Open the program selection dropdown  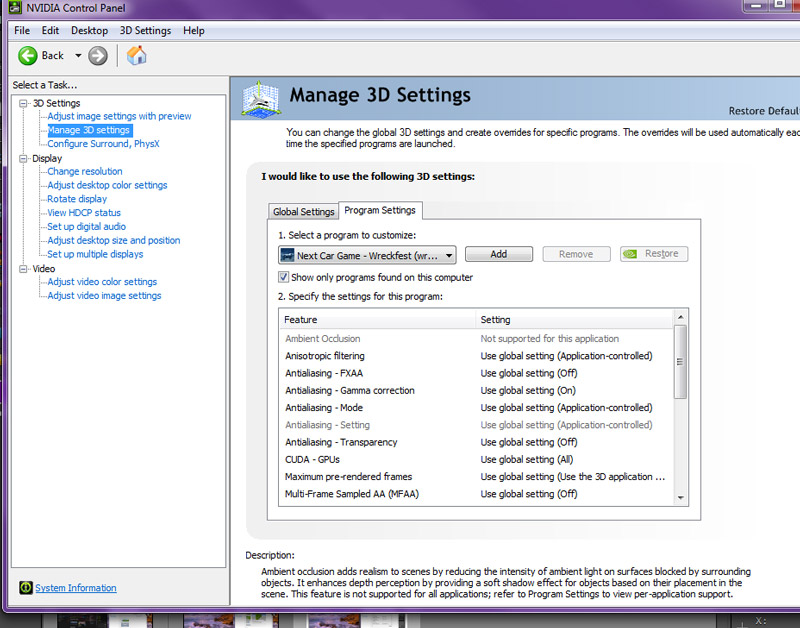click(x=367, y=255)
